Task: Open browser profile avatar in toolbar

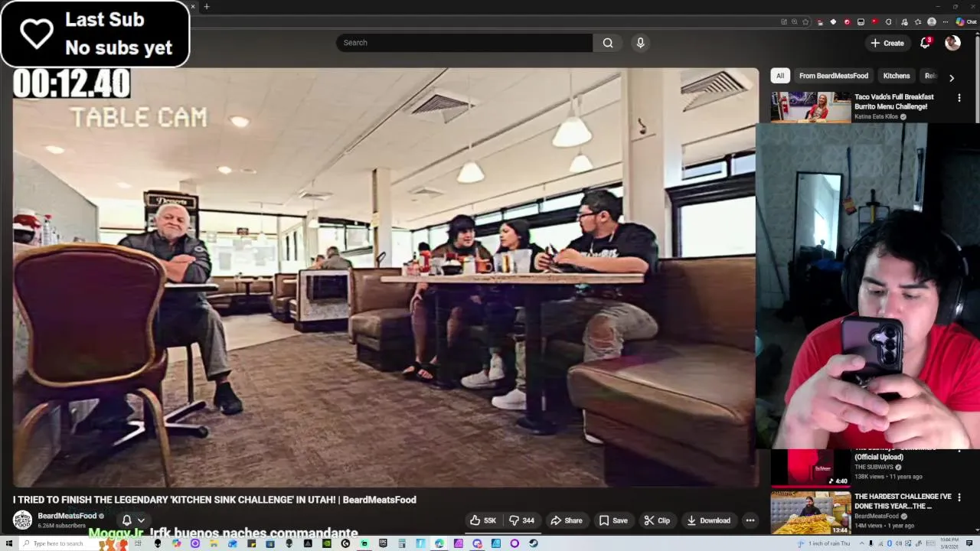Action: point(932,22)
